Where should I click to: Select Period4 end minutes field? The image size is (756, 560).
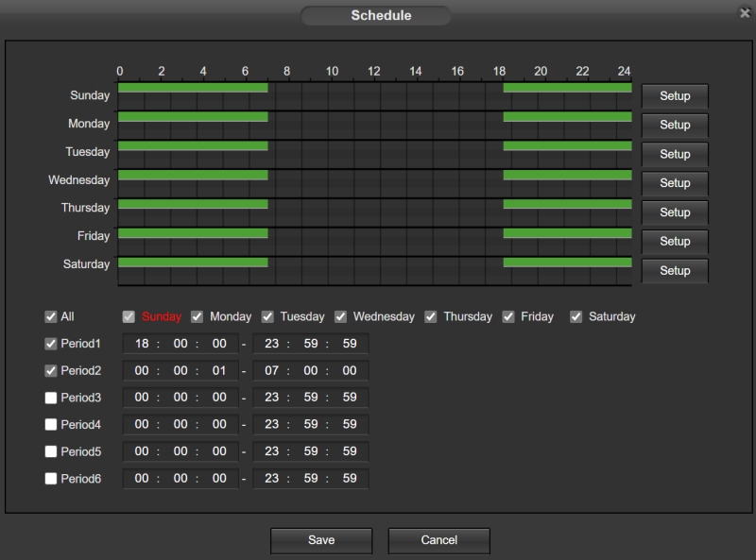[x=311, y=425]
